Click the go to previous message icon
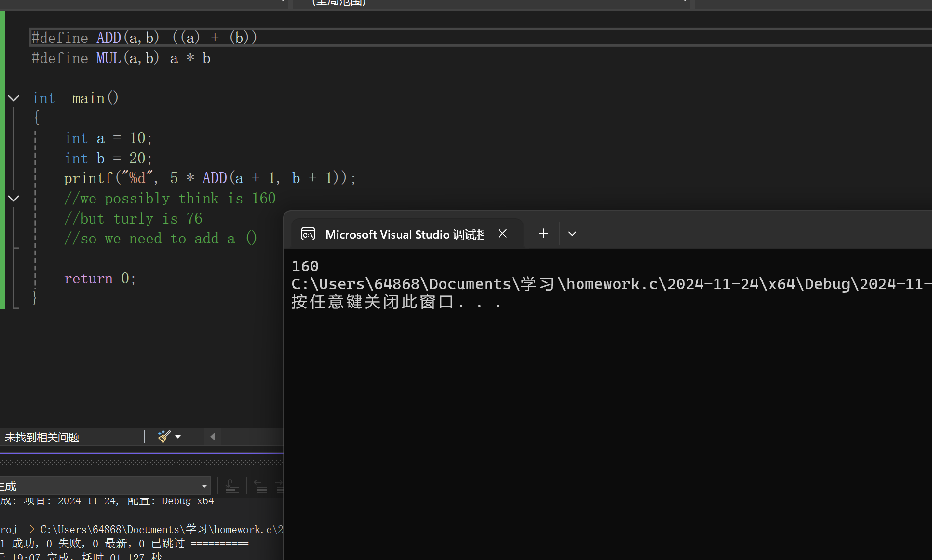The height and width of the screenshot is (560, 932). tap(260, 486)
